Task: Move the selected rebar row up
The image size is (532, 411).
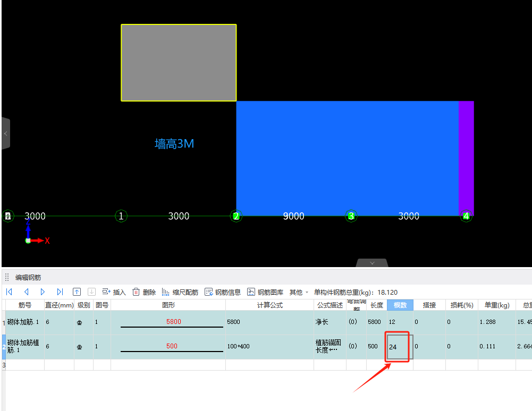Action: click(x=77, y=292)
